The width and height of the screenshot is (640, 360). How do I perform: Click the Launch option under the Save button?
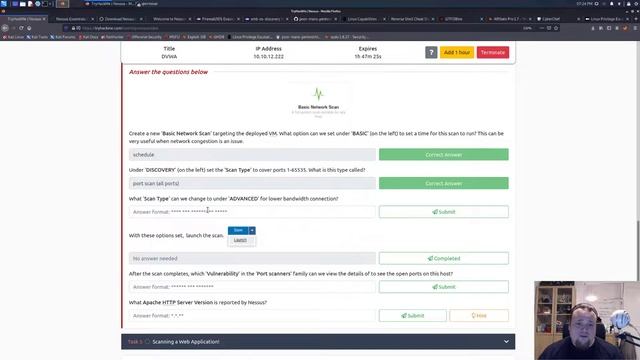pyautogui.click(x=240, y=240)
